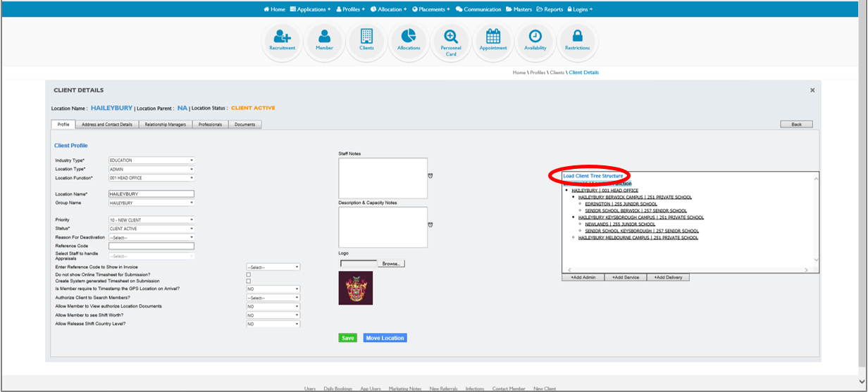Click the green Save button
The image size is (868, 392).
tap(347, 338)
